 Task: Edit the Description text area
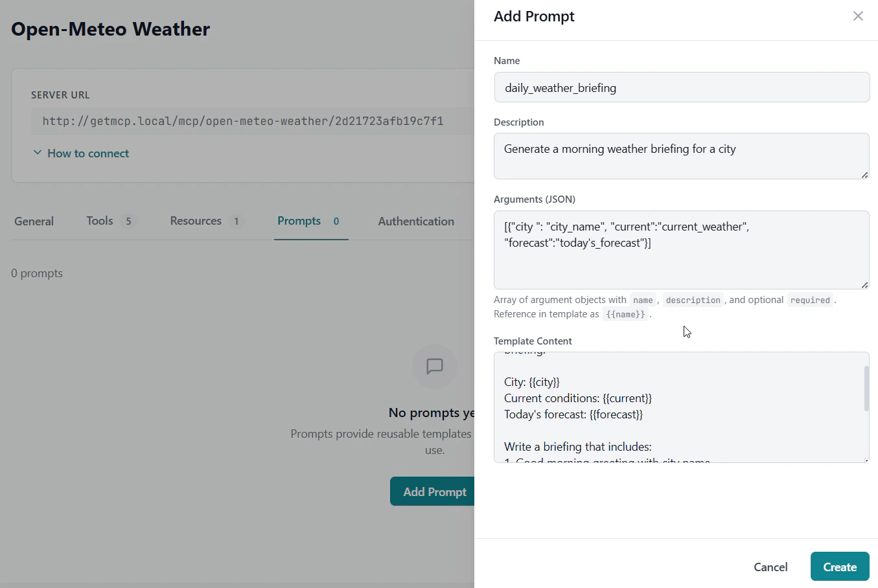pos(682,156)
